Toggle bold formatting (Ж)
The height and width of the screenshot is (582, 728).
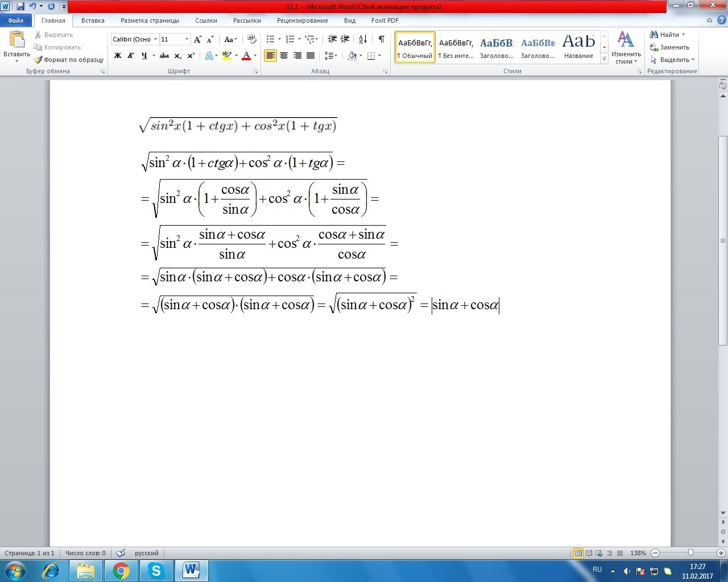tap(118, 56)
